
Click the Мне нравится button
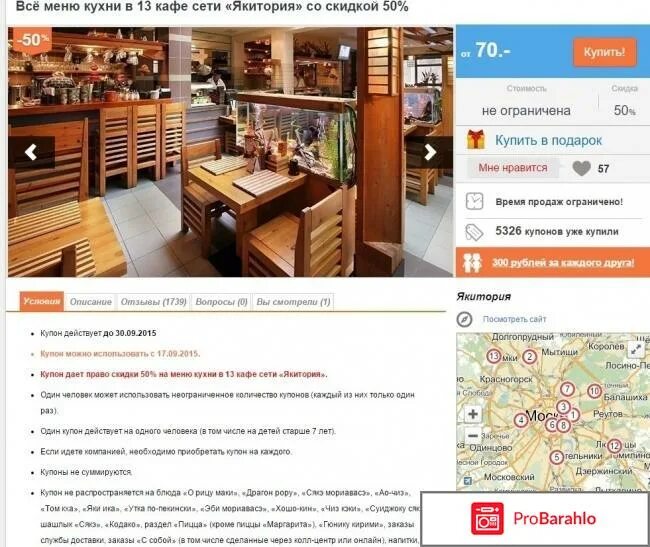click(513, 168)
